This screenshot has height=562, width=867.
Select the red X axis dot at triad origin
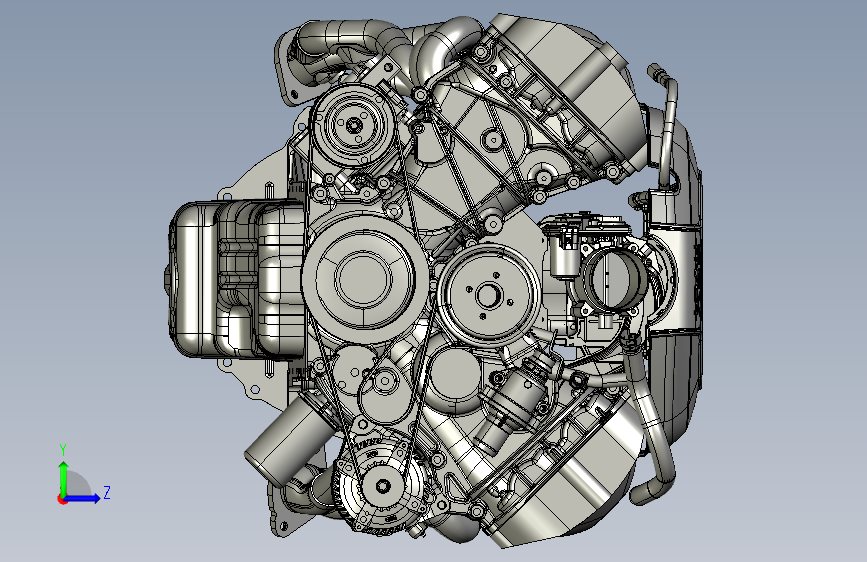[x=62, y=499]
